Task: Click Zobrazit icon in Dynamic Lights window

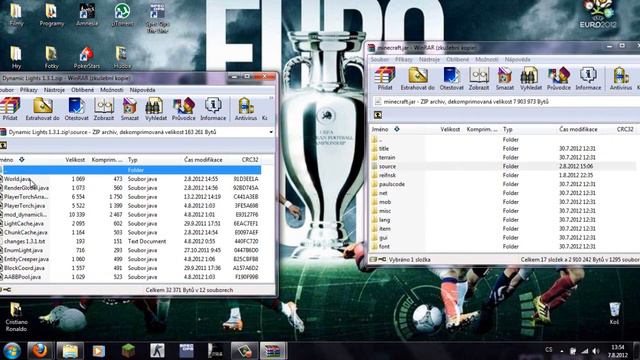Action: click(x=104, y=109)
